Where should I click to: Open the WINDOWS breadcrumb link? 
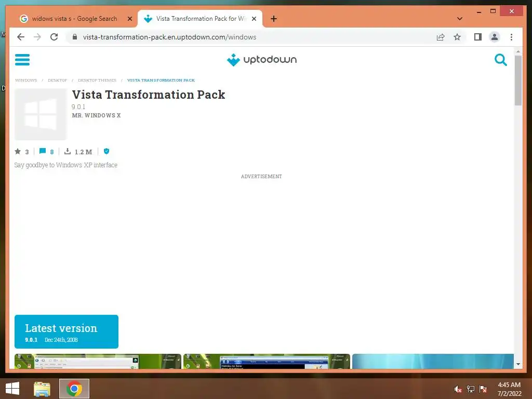point(26,81)
